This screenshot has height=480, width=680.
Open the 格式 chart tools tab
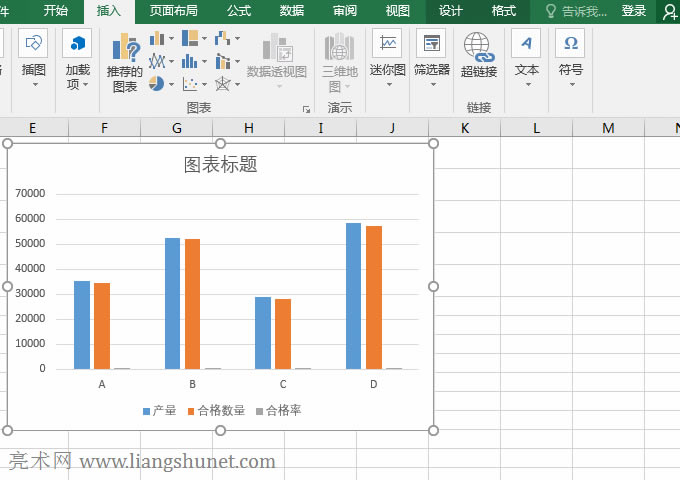(x=503, y=10)
